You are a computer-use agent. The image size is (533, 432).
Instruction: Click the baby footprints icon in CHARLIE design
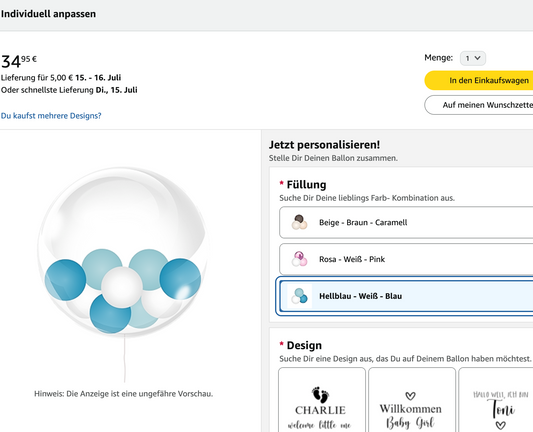pos(321,395)
